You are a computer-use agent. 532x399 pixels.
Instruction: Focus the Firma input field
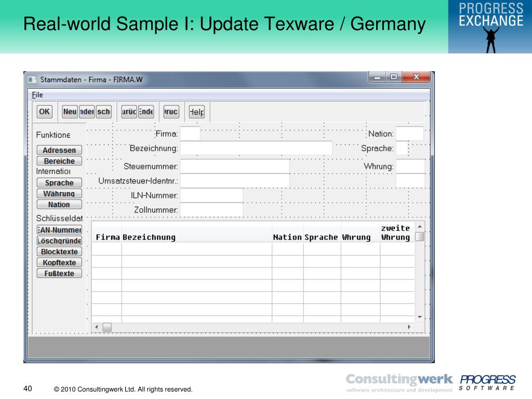pos(190,134)
